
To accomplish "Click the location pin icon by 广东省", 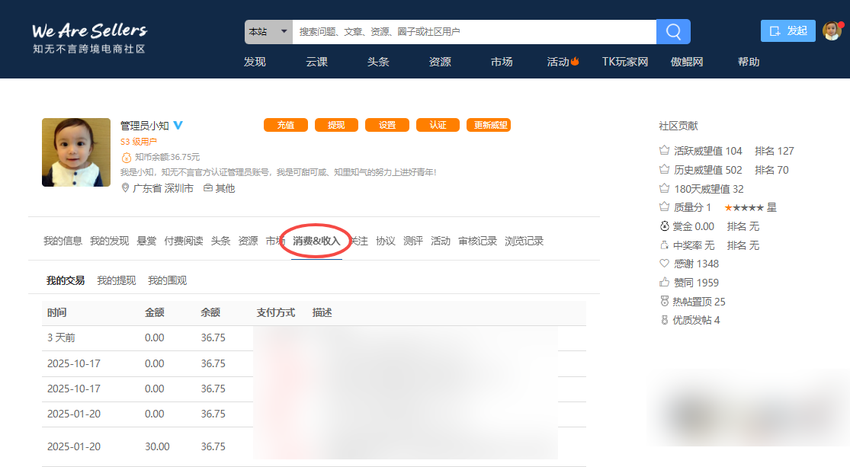I will (x=126, y=188).
